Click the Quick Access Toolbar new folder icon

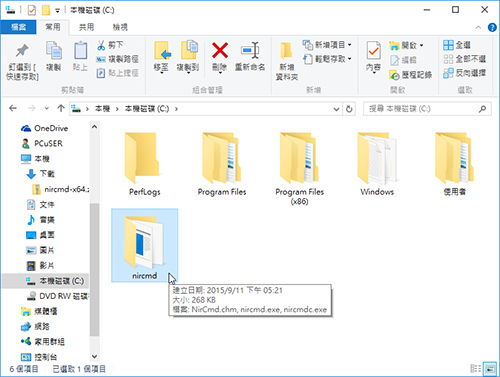pyautogui.click(x=46, y=10)
